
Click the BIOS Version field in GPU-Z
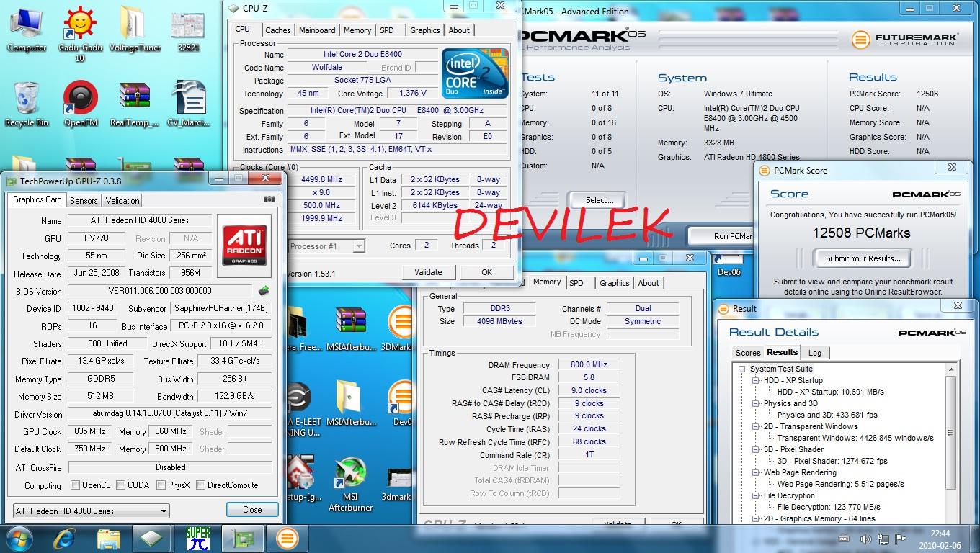[161, 291]
